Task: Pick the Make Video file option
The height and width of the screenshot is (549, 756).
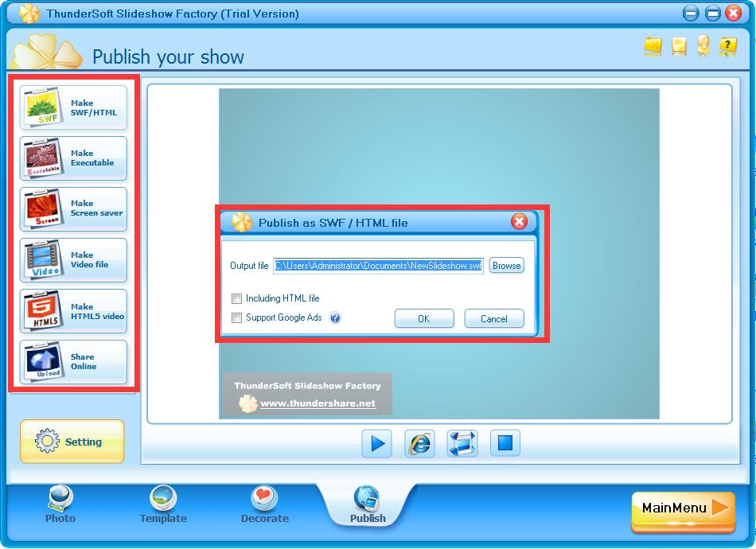Action: tap(73, 260)
